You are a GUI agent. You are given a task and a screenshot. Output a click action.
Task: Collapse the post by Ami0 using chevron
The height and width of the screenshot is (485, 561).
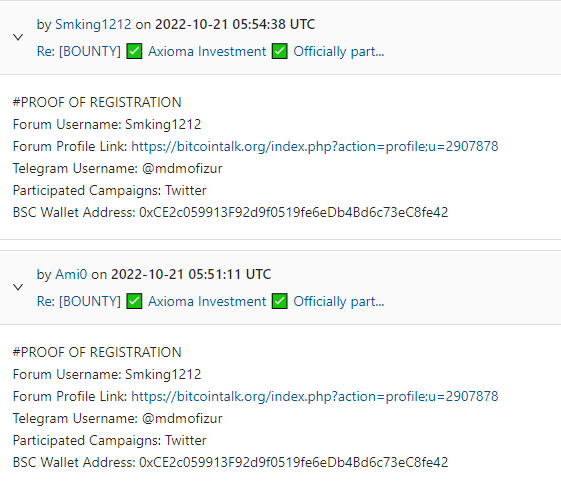[x=18, y=287]
